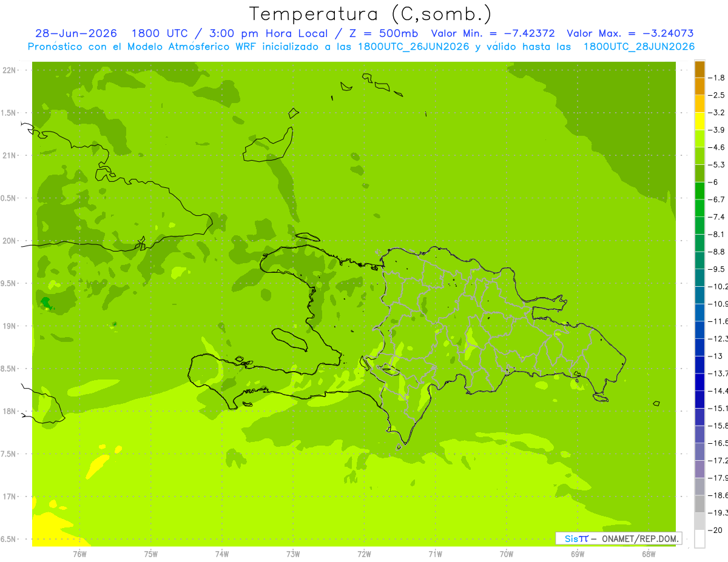
Task: Click the "75W" longitude label
Action: coord(150,554)
